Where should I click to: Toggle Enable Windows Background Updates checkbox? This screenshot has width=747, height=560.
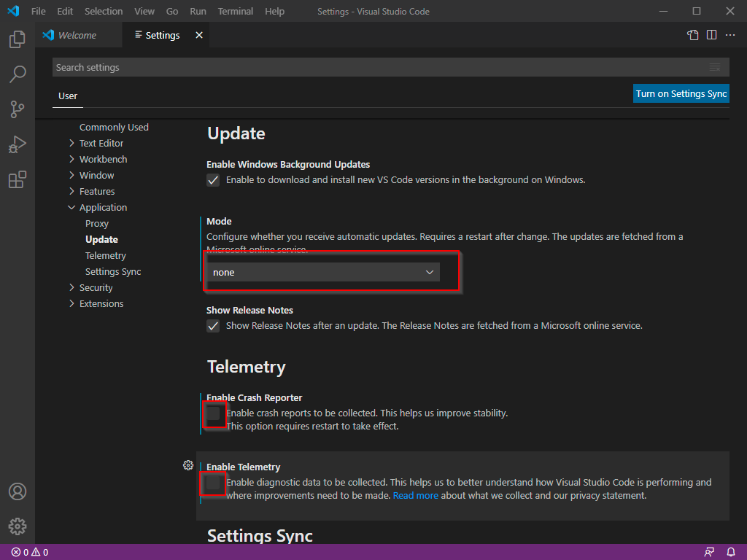pos(213,180)
